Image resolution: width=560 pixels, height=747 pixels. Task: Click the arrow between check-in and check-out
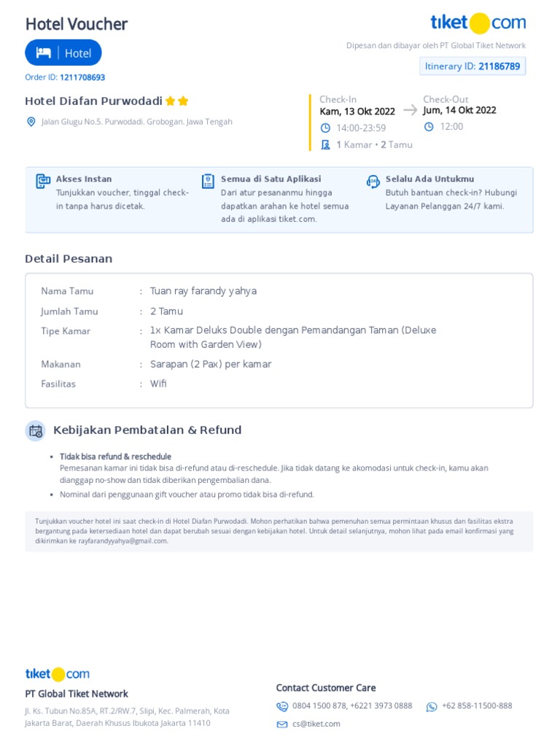pos(410,110)
